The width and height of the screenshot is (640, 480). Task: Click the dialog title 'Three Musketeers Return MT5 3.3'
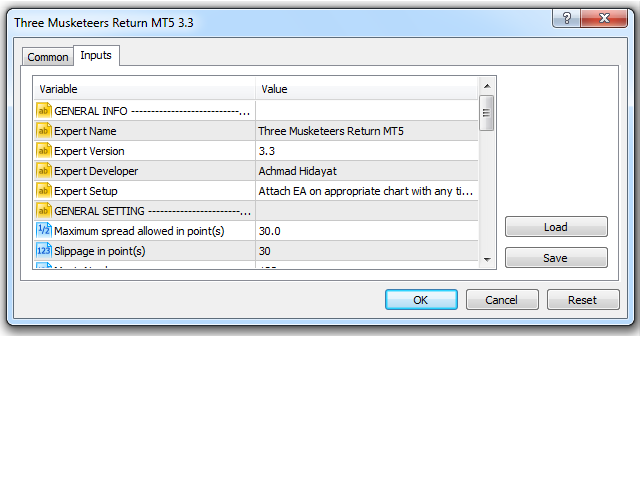[104, 22]
